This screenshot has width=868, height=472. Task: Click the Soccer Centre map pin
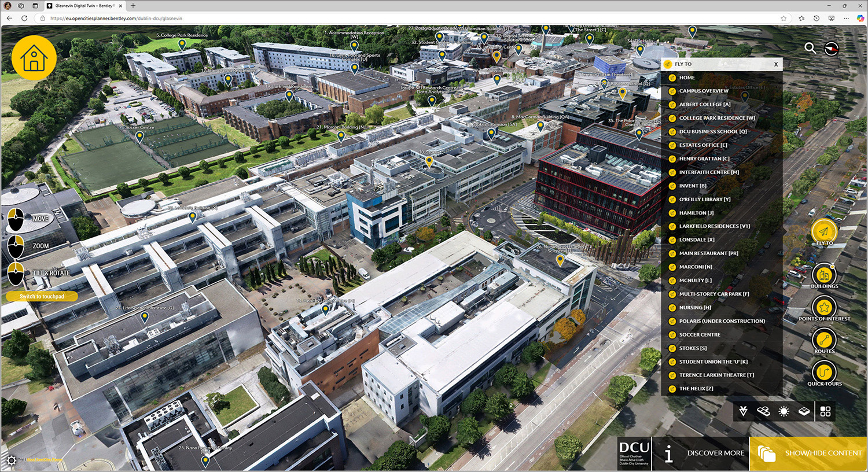pyautogui.click(x=139, y=137)
